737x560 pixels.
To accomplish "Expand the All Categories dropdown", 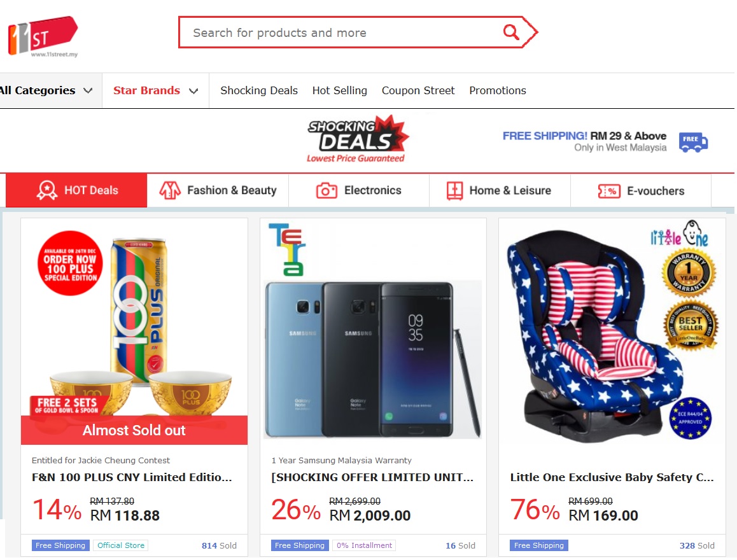I will tap(46, 90).
